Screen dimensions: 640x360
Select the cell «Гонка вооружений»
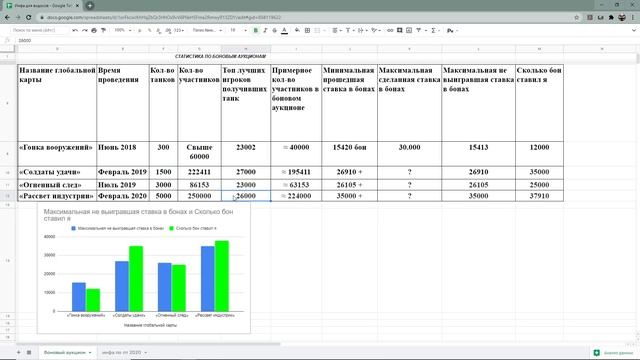(x=57, y=154)
